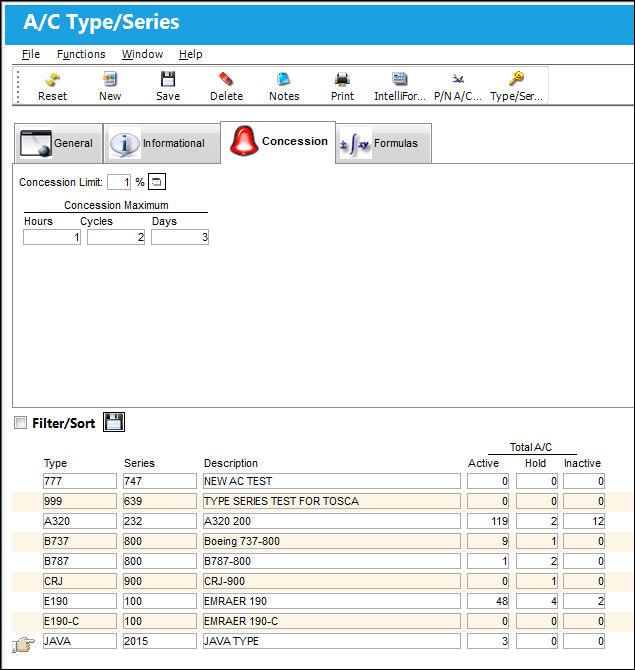
Task: Switch to the General tab
Action: pos(58,144)
